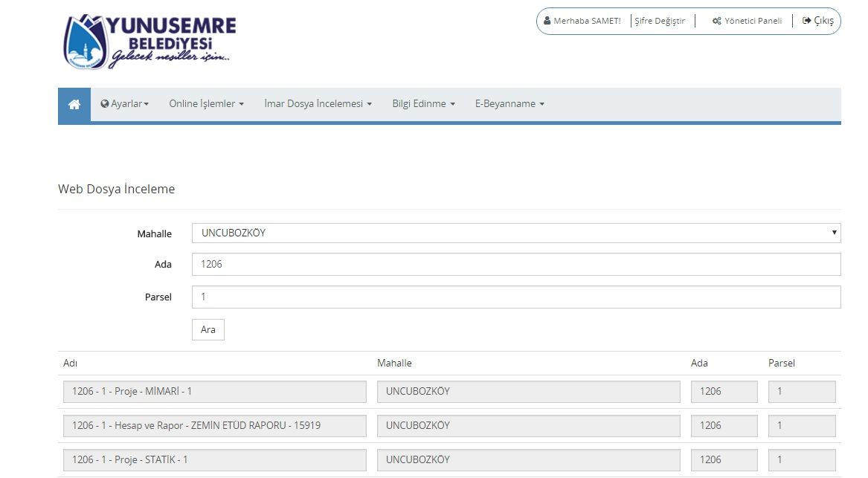868x478 pixels.
Task: Select the Proje - STATİK - 1 record
Action: coord(215,460)
